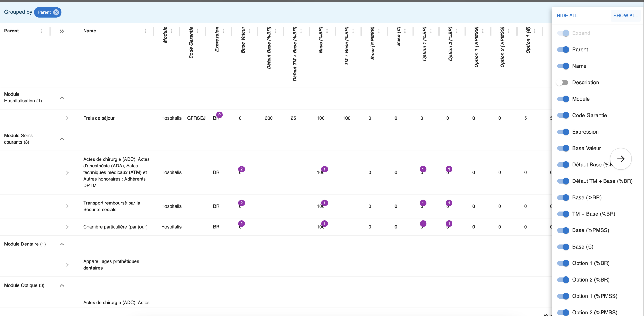644x316 pixels.
Task: Click the round right-arrow button
Action: click(621, 159)
